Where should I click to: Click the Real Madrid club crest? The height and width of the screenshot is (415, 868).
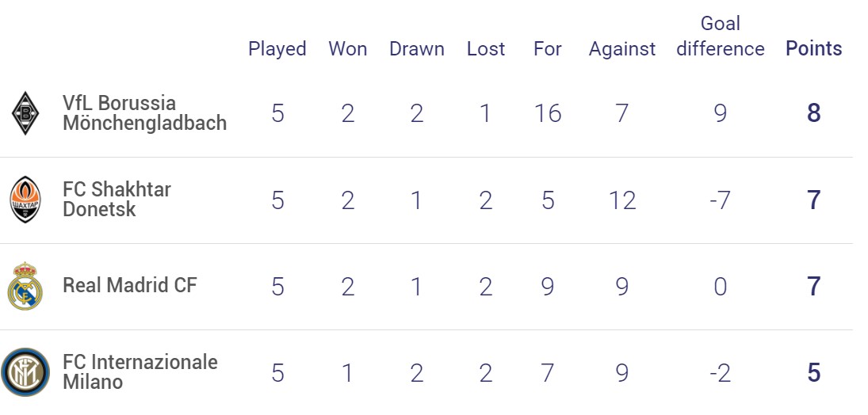point(25,286)
